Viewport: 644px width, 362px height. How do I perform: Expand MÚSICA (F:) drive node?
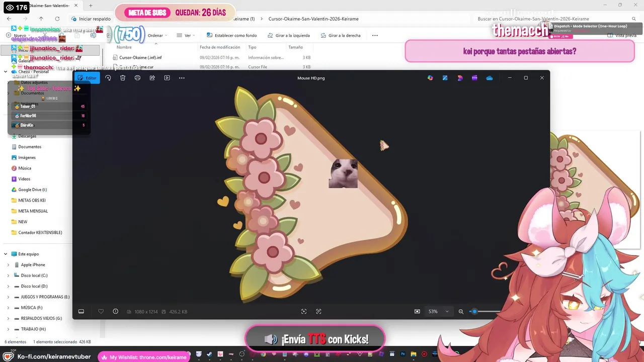pyautogui.click(x=8, y=308)
